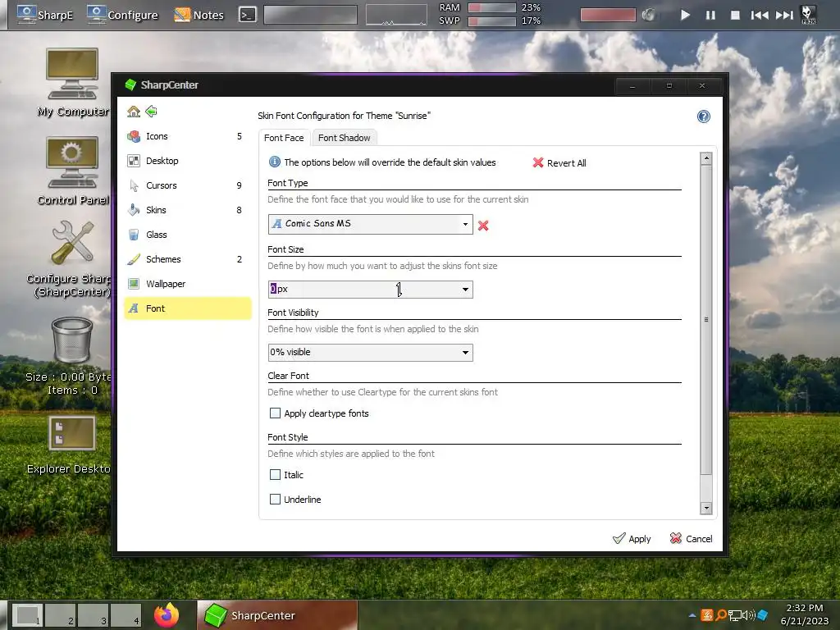The height and width of the screenshot is (630, 840).
Task: Click the settings panel scrollbar thumb
Action: coord(706,320)
